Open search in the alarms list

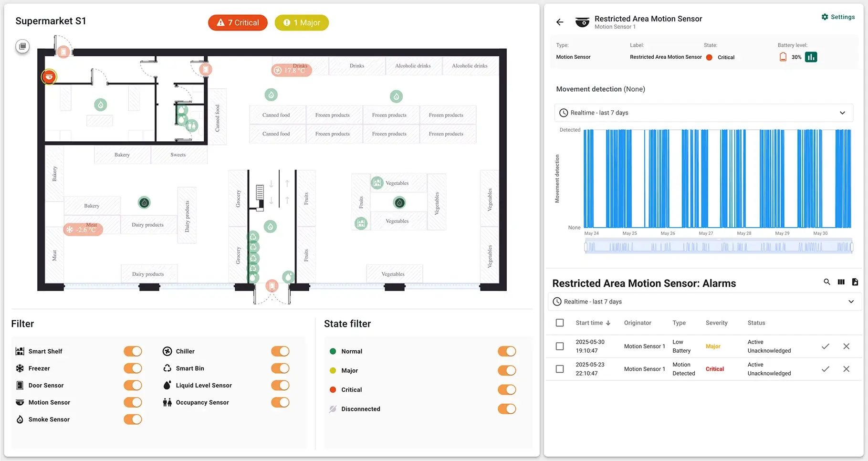click(827, 282)
